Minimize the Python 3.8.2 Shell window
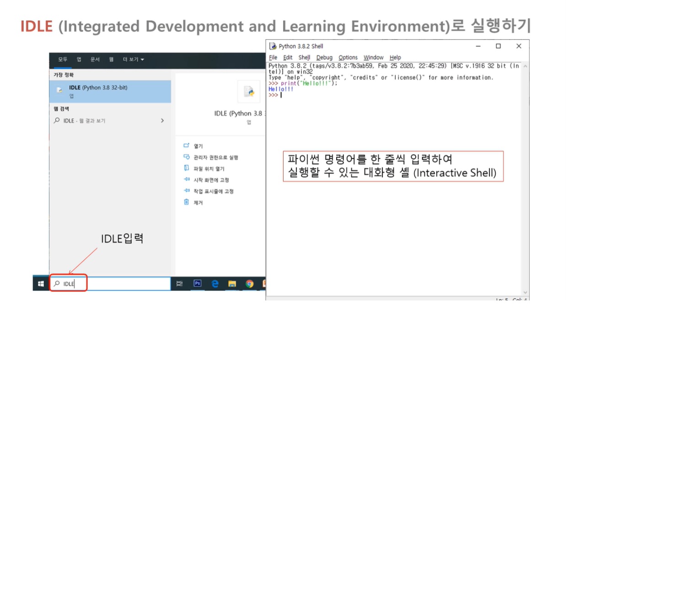The width and height of the screenshot is (697, 616). 478,46
